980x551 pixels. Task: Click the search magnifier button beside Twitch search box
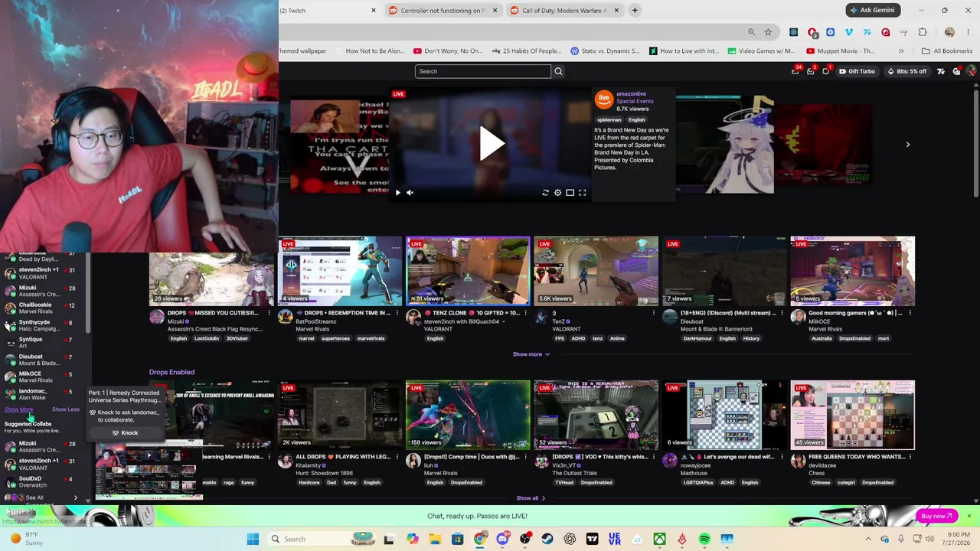coord(558,71)
